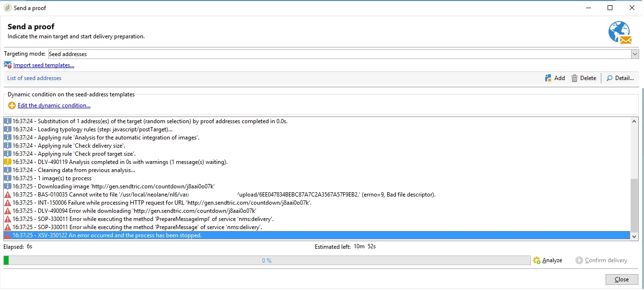Screen dimensions: 644x290
Task: Click the Seed addresses targeting mode field
Action: (339, 54)
